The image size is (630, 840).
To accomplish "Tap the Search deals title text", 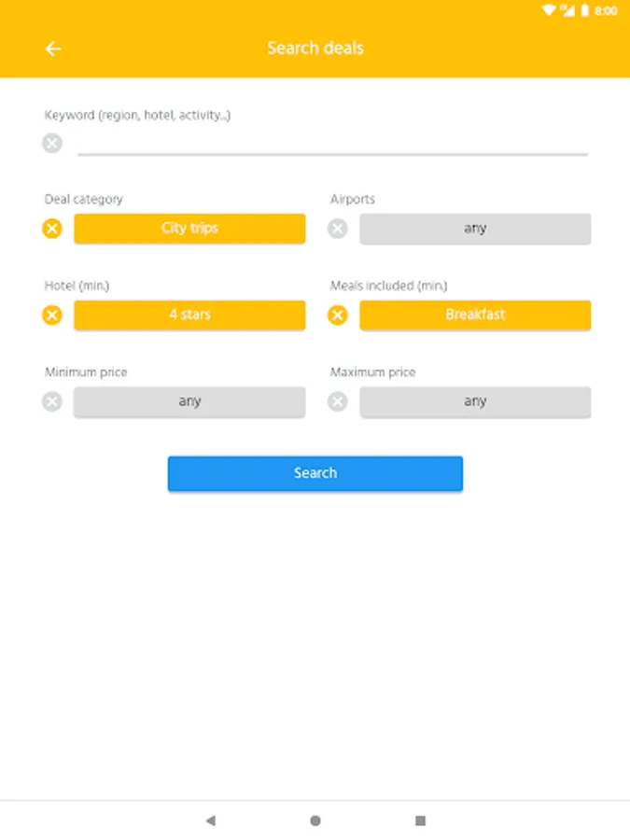I will pyautogui.click(x=315, y=49).
